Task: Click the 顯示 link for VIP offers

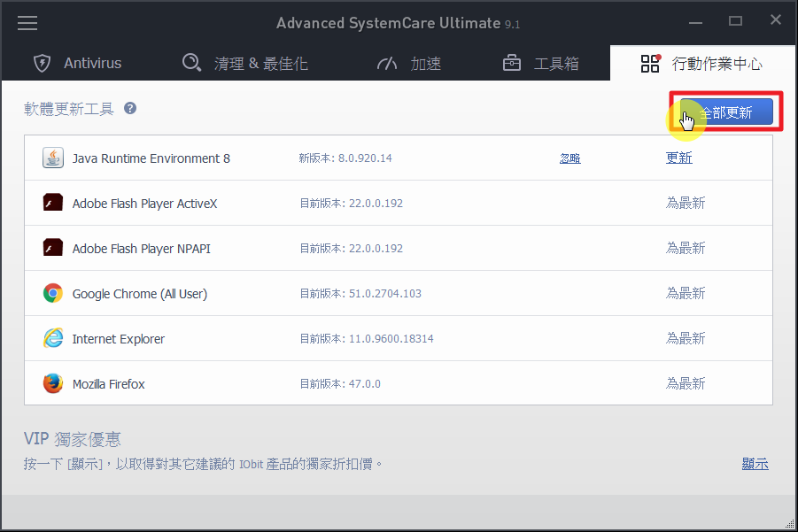Action: (x=755, y=464)
